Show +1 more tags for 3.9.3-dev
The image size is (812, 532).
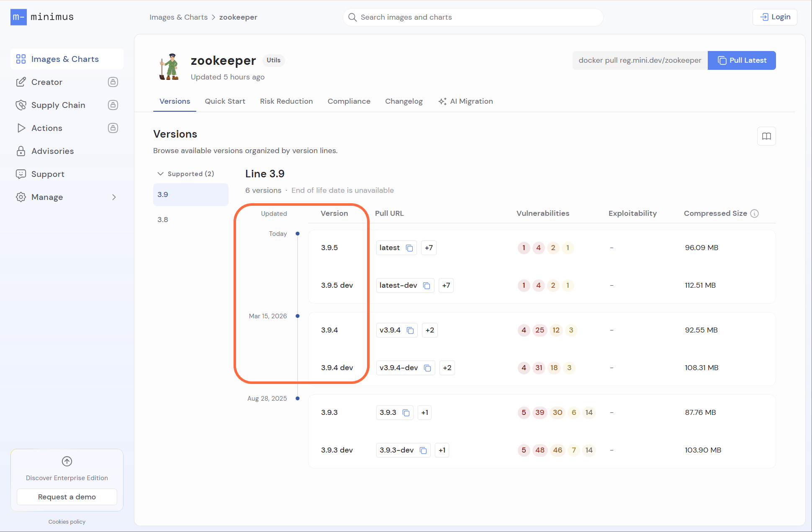click(442, 450)
